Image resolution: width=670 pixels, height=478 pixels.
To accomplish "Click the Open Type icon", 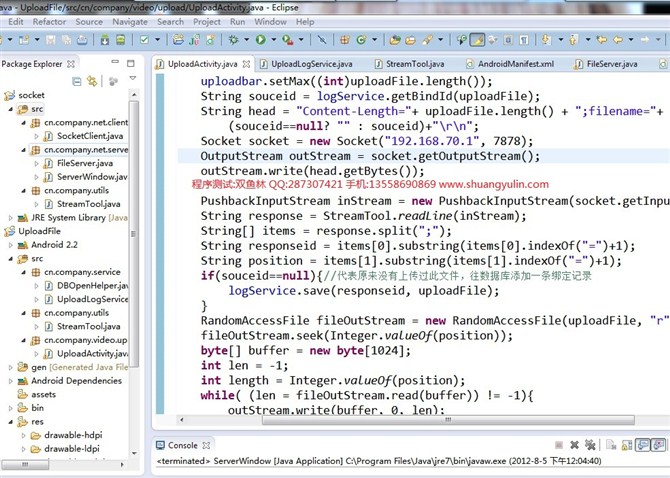I will [x=395, y=40].
